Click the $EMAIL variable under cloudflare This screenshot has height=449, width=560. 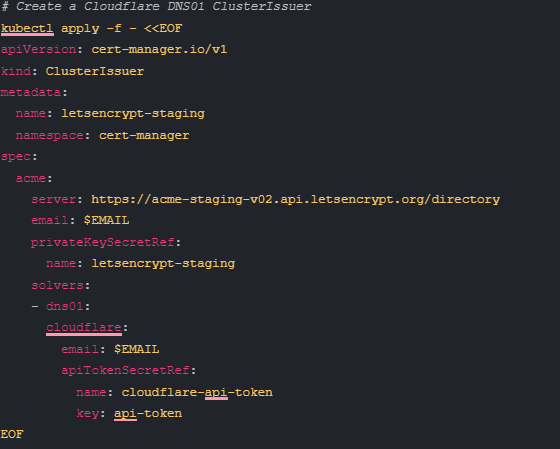click(x=137, y=349)
